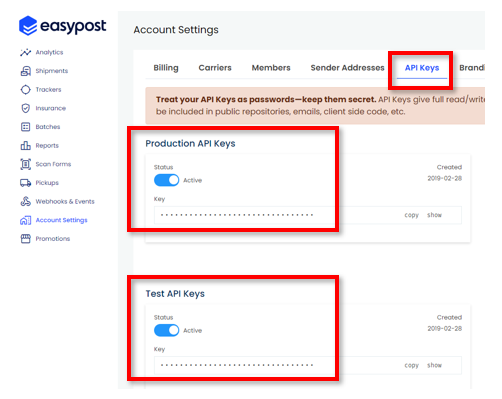
Task: Click the Insurance shield icon
Action: pos(25,108)
